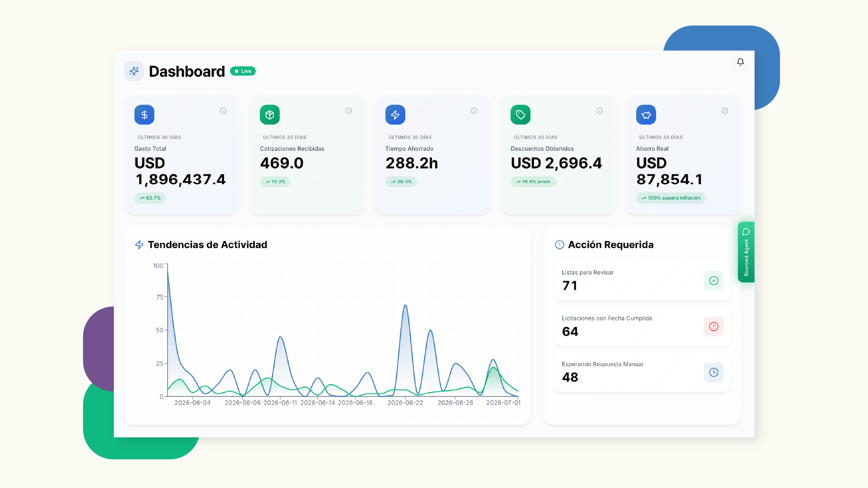Click the piggy bank icon on Ahorro Real

(646, 115)
